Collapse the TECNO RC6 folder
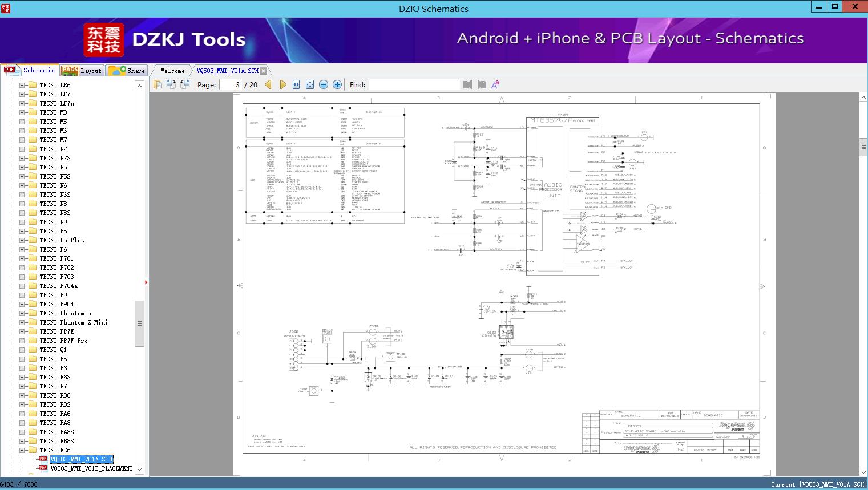The image size is (868, 490). 22,450
